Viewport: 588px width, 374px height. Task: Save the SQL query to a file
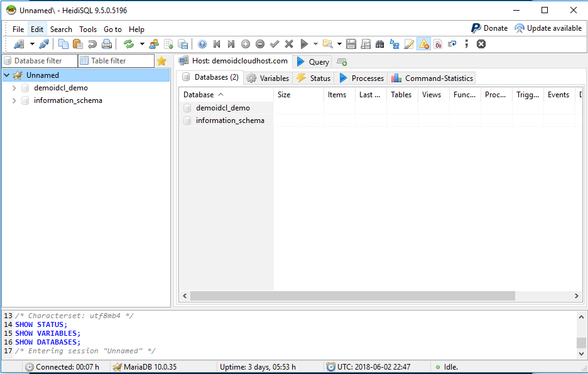pyautogui.click(x=351, y=44)
